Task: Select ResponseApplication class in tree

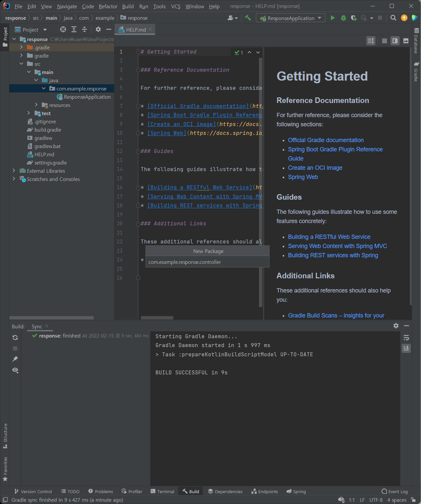Action: pos(87,97)
